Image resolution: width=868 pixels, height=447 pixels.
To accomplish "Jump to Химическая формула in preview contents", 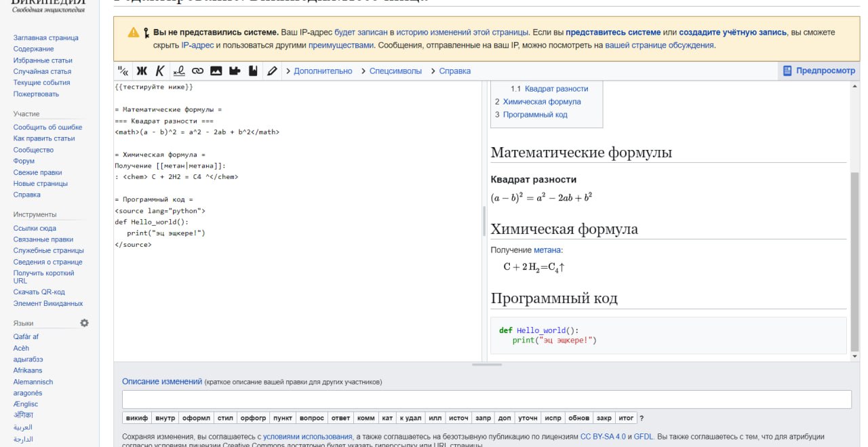I will [542, 102].
